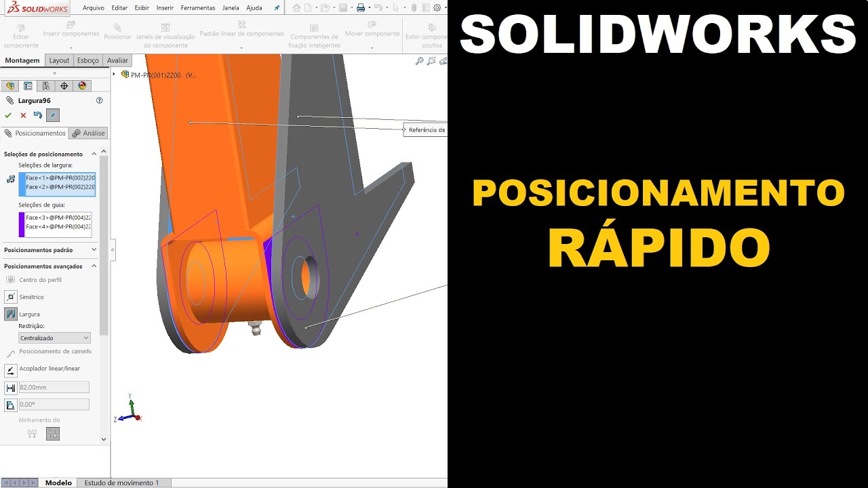The height and width of the screenshot is (488, 868).
Task: Select Acoplador linear/linear mate
Action: (11, 371)
